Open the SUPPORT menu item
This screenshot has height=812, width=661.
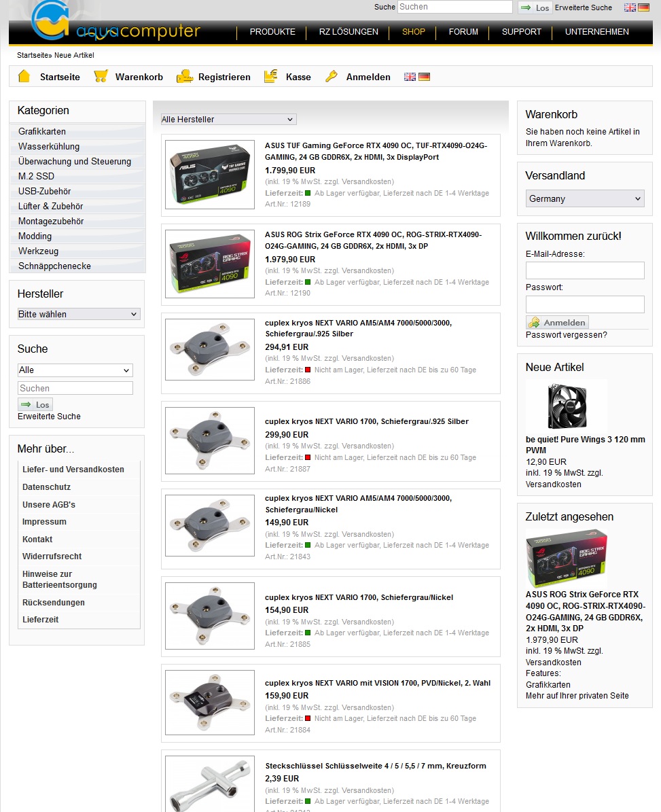coord(521,31)
